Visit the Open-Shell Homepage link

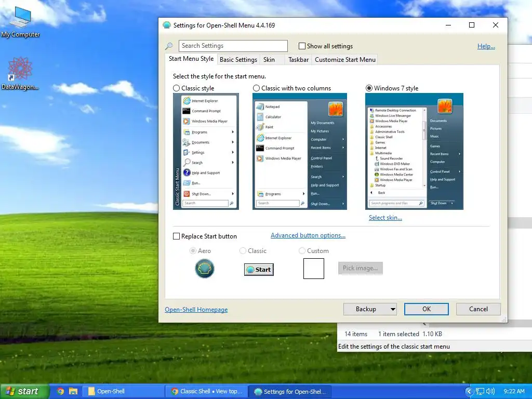point(196,310)
